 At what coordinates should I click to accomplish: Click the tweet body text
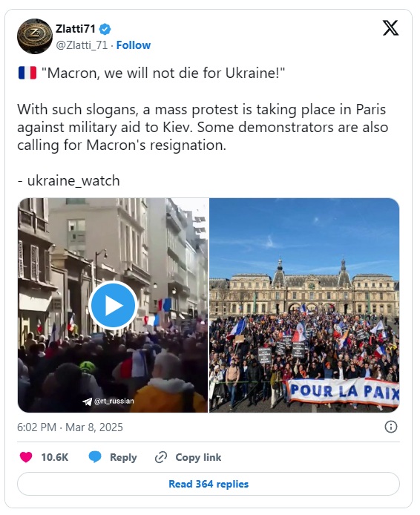point(203,127)
